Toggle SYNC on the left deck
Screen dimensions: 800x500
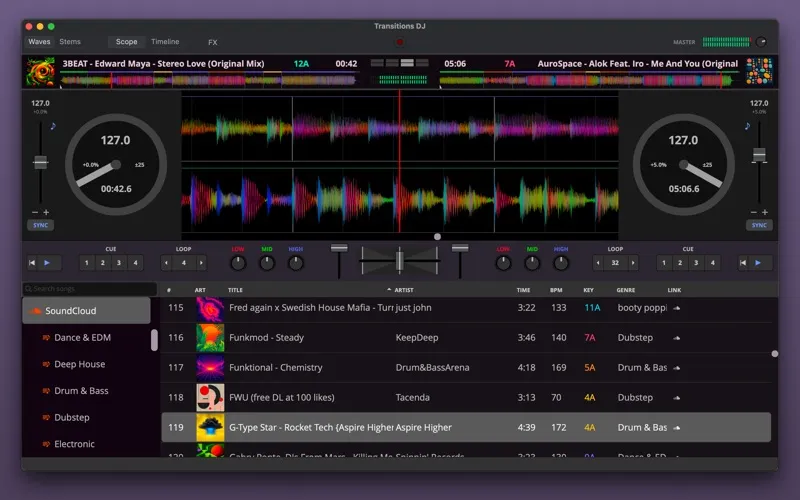40,225
